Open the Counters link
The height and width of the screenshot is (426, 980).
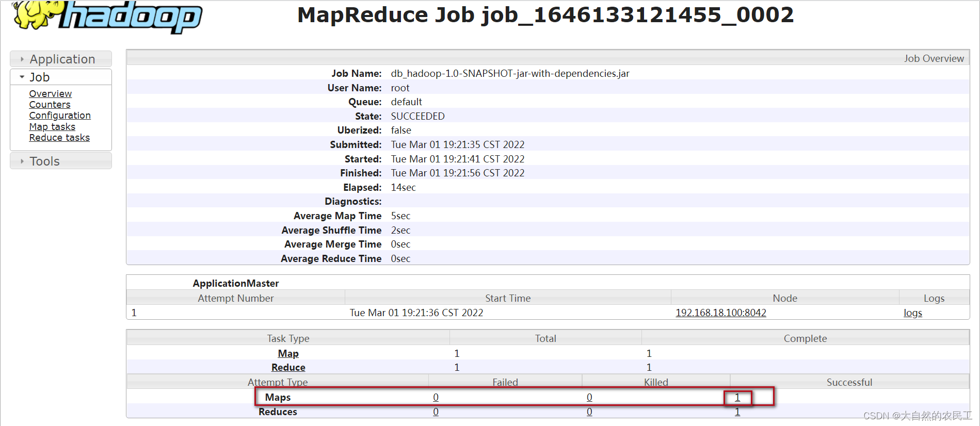[50, 104]
